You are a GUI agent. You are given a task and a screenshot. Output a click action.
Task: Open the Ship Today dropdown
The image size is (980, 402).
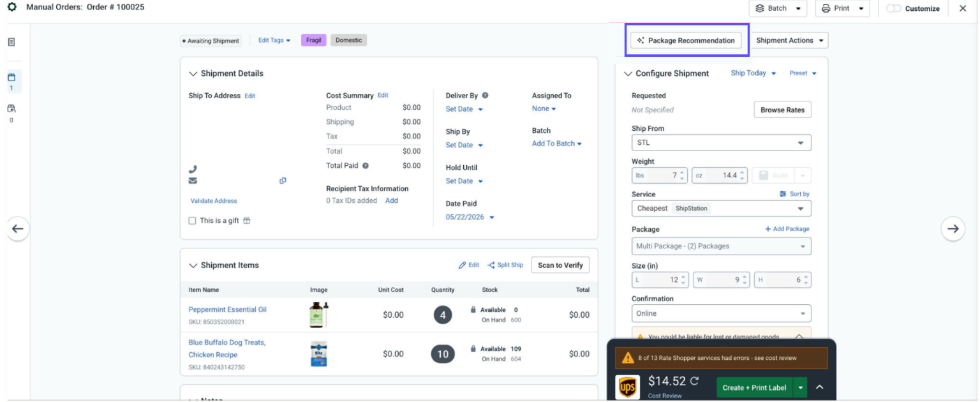[754, 73]
